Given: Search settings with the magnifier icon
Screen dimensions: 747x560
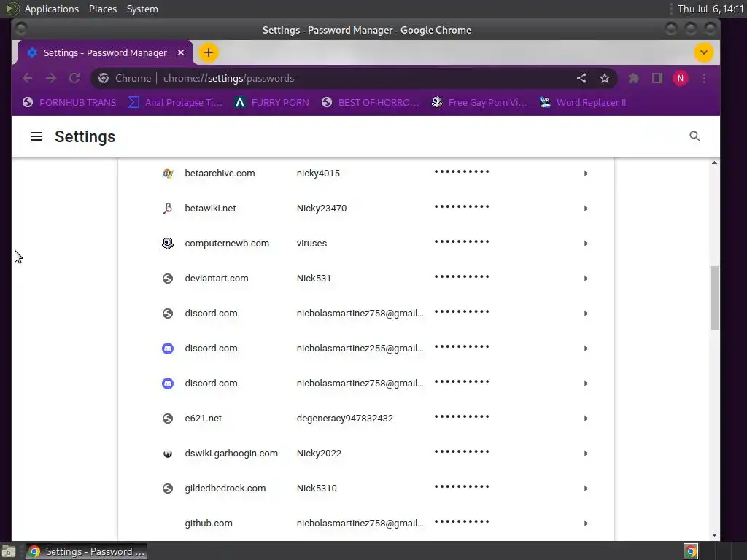Looking at the screenshot, I should (x=694, y=136).
